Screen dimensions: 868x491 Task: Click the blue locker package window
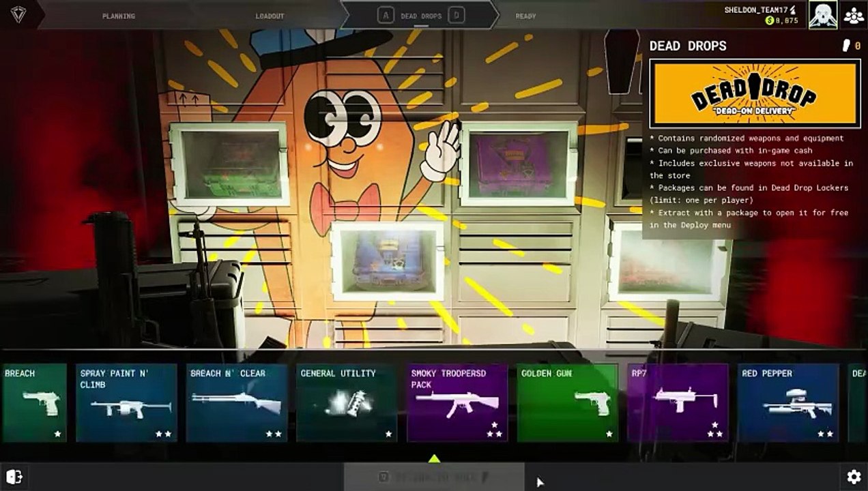pyautogui.click(x=387, y=262)
